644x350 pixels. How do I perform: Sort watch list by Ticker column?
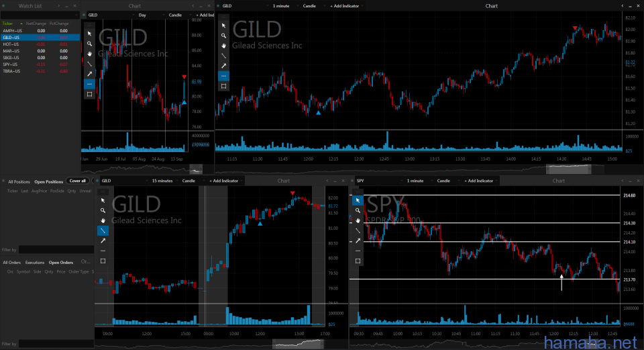point(8,24)
